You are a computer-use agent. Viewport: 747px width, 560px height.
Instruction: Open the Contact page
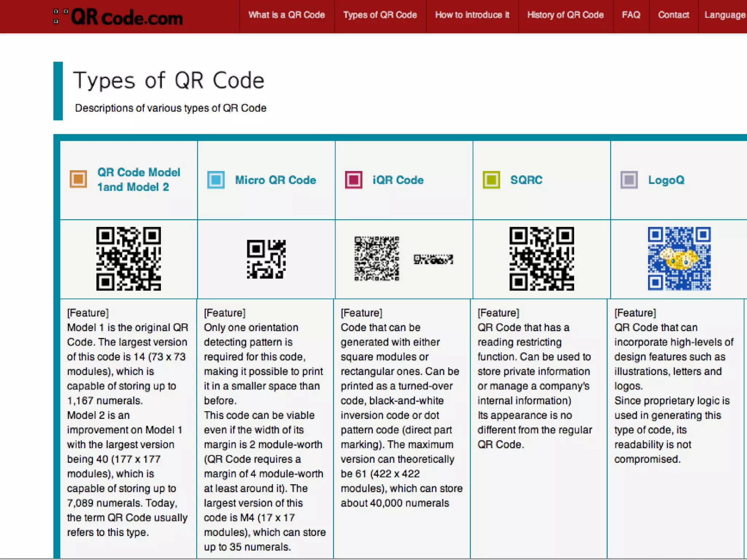(x=673, y=15)
